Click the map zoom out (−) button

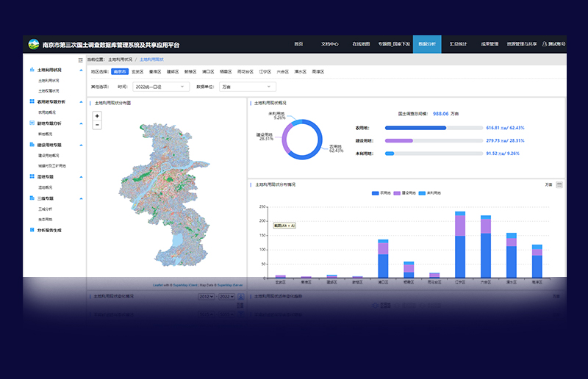point(97,125)
